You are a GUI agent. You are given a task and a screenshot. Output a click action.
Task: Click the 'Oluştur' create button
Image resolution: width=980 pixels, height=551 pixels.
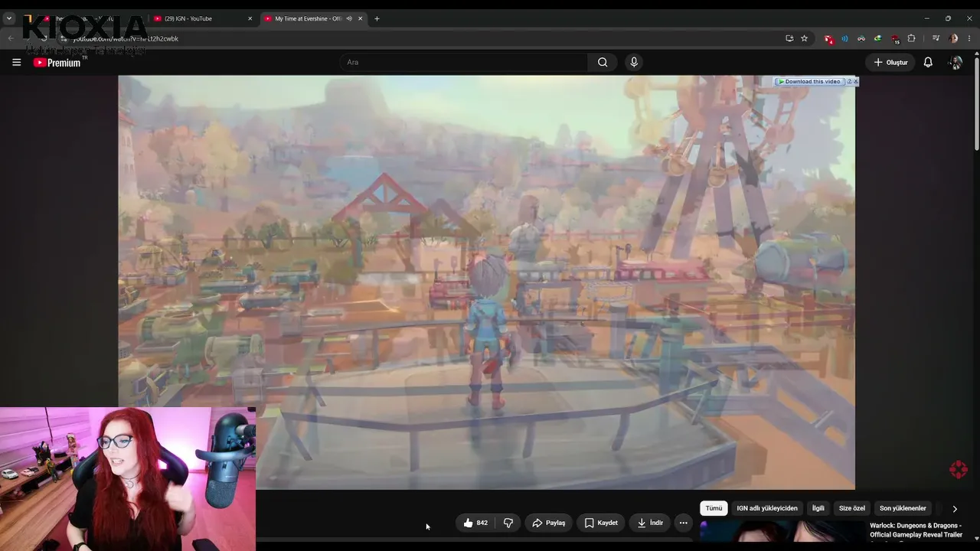pyautogui.click(x=890, y=62)
